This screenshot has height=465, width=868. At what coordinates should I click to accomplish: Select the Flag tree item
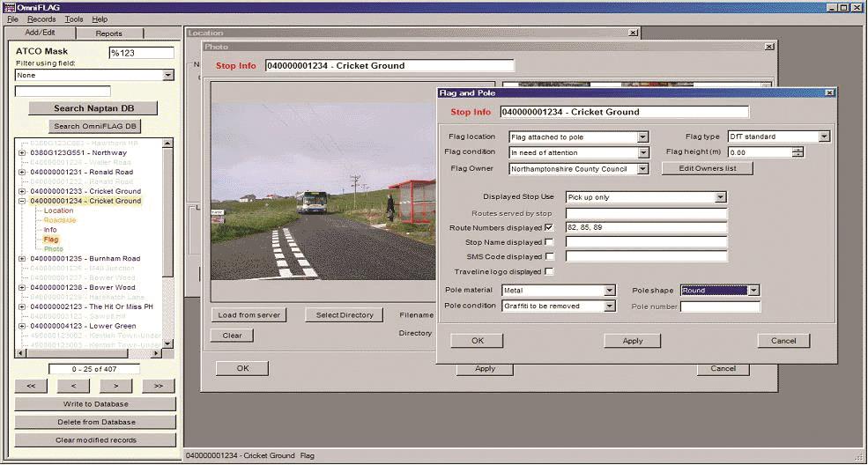51,240
